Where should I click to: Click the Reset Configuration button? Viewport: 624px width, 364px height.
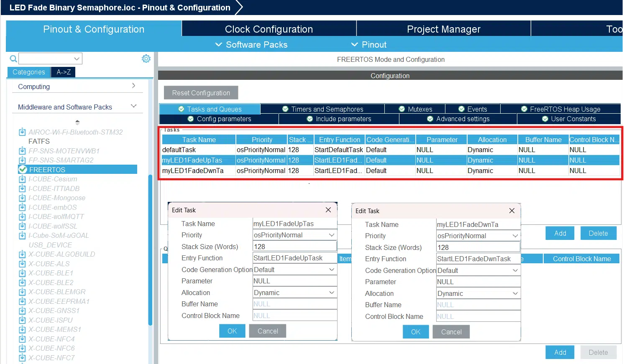tap(201, 93)
